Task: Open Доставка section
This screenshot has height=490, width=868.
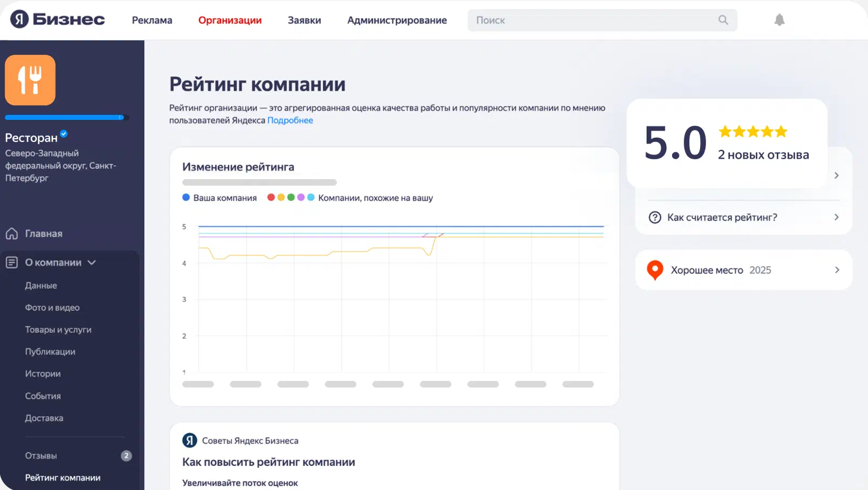Action: click(x=44, y=418)
